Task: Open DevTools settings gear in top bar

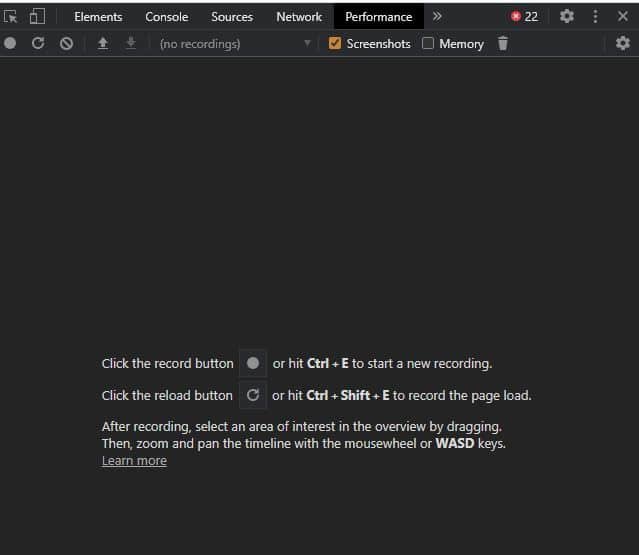Action: click(567, 16)
